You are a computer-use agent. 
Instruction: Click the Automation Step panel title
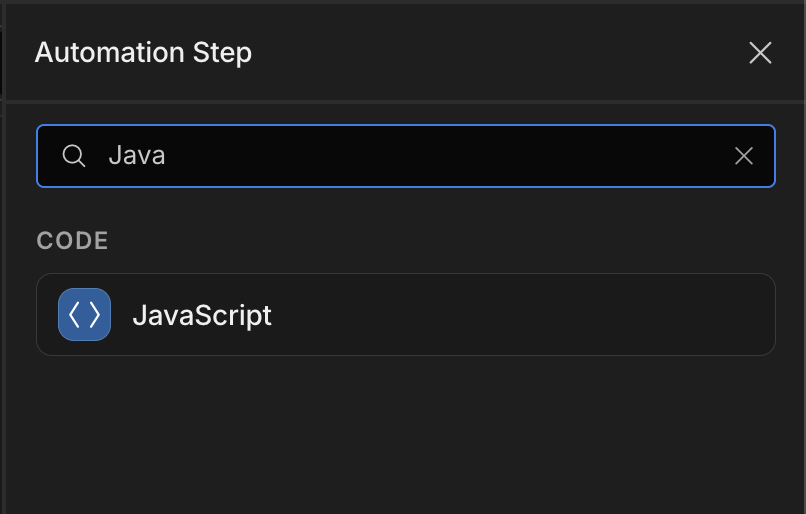[x=143, y=53]
